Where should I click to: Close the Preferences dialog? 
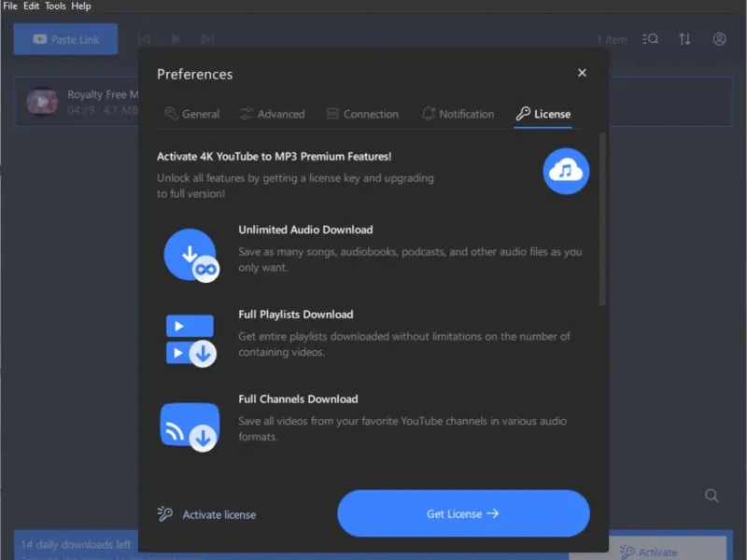(x=582, y=73)
